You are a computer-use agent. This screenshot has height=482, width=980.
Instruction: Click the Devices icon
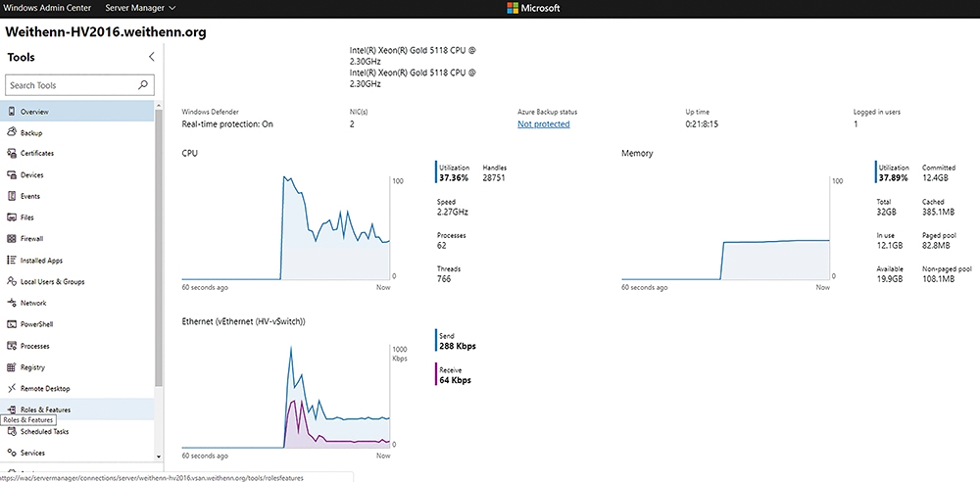tap(11, 175)
